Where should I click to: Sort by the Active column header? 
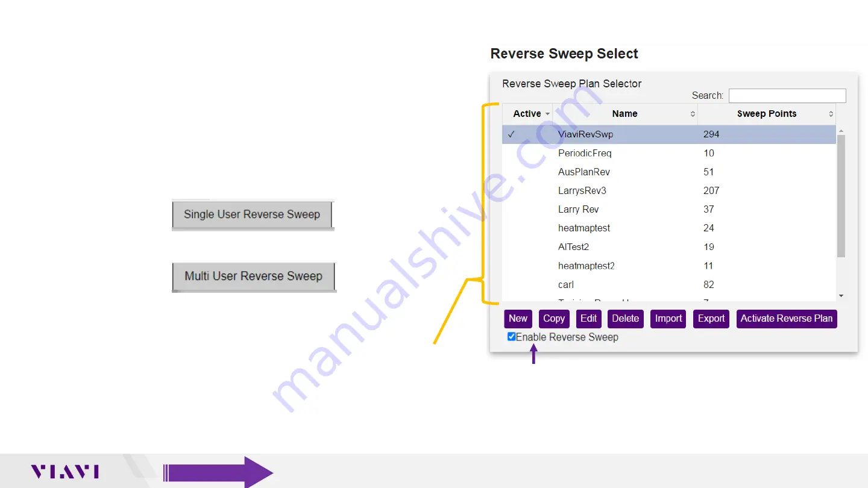click(527, 114)
